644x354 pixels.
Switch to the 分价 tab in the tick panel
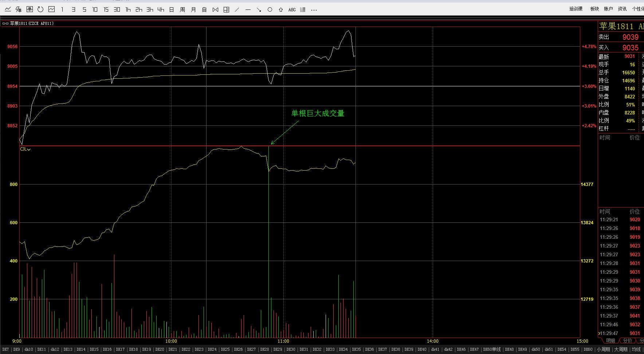627,341
